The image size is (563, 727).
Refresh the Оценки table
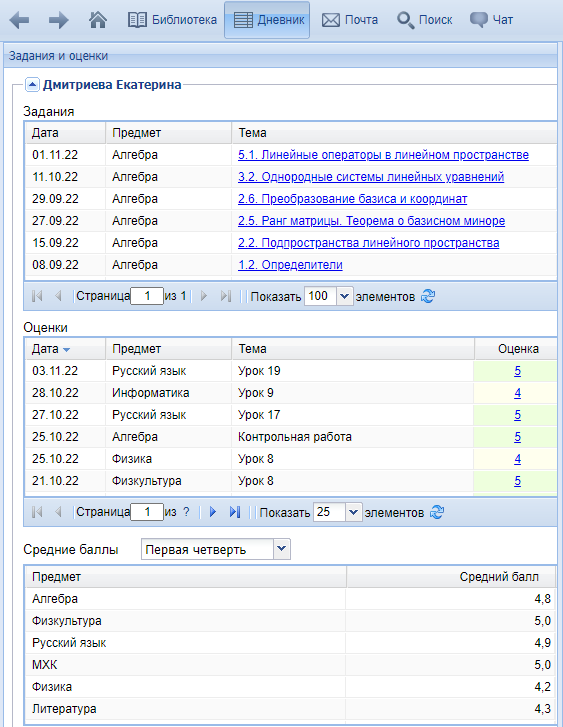coord(437,512)
